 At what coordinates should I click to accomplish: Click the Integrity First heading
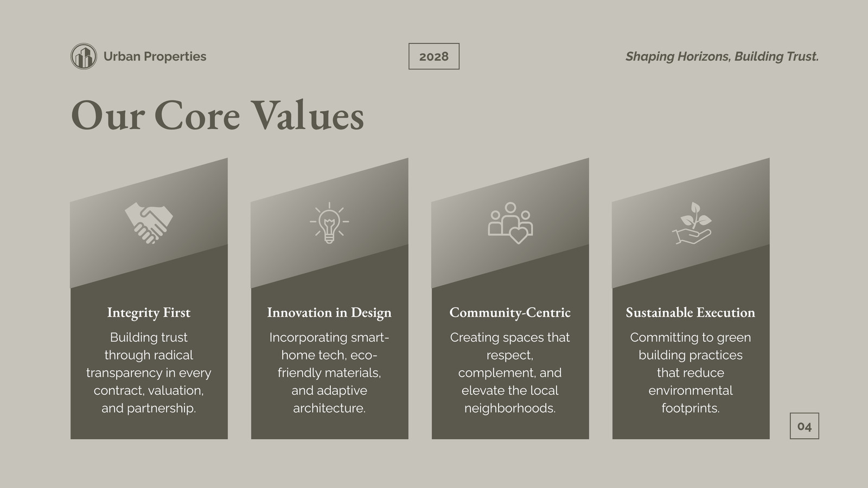click(x=149, y=312)
